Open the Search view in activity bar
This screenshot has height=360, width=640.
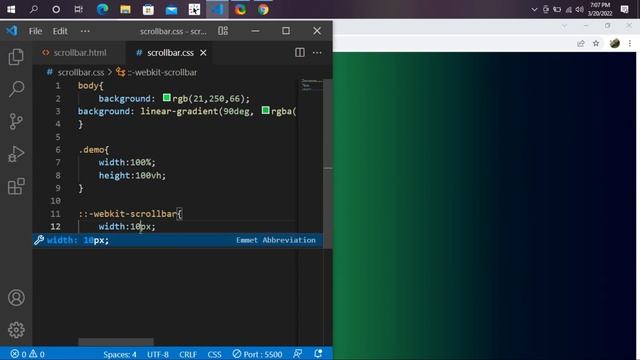(x=16, y=89)
